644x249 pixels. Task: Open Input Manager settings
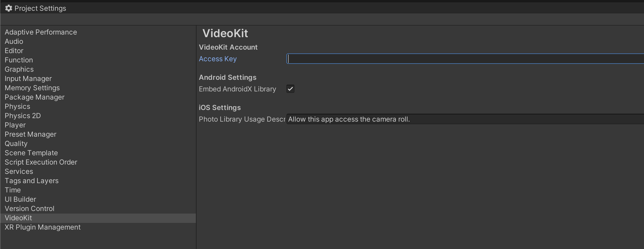point(98,79)
